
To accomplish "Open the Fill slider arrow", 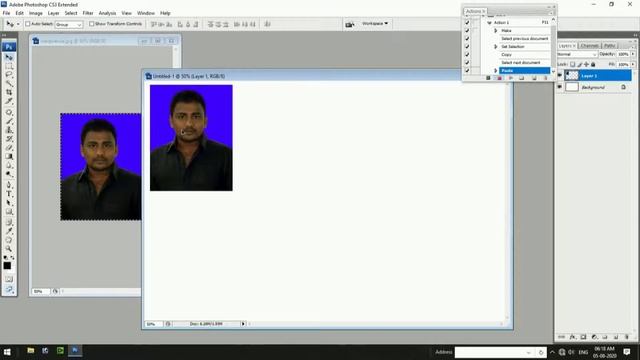I will pyautogui.click(x=633, y=64).
